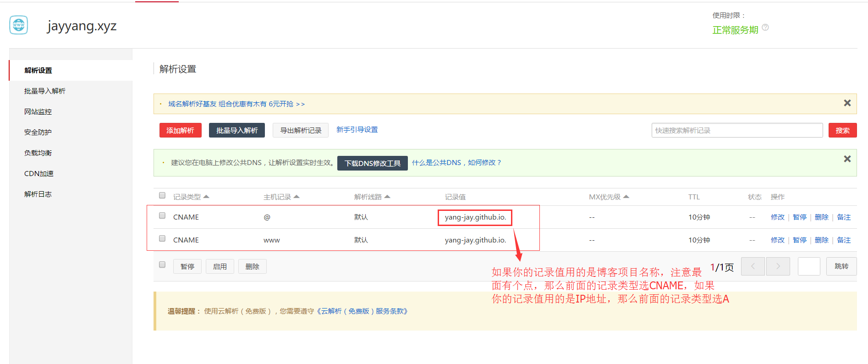
Task: Click 暂停 for the www record
Action: 800,240
